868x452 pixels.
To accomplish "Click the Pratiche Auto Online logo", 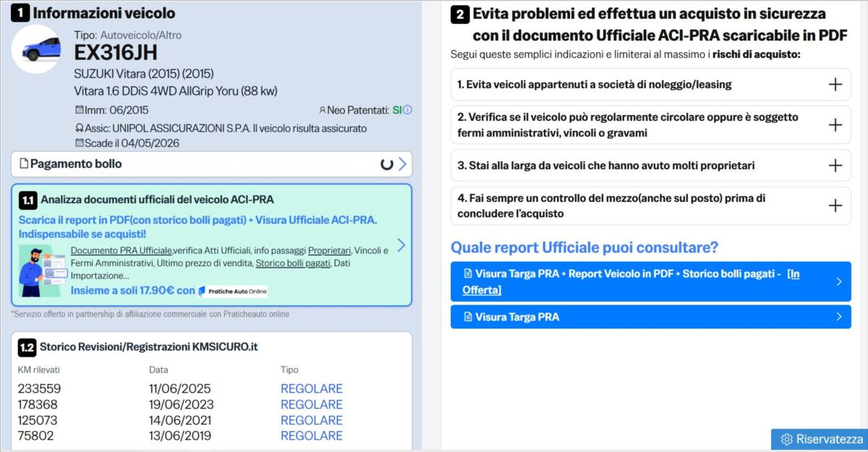I will 233,291.
